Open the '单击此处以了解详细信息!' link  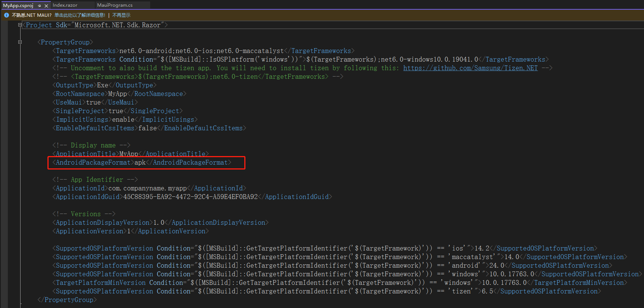pyautogui.click(x=80, y=15)
